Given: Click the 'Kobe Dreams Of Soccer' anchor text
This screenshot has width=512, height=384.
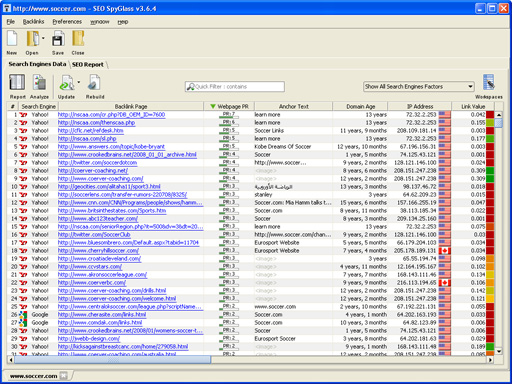Looking at the screenshot, I should (x=283, y=147).
